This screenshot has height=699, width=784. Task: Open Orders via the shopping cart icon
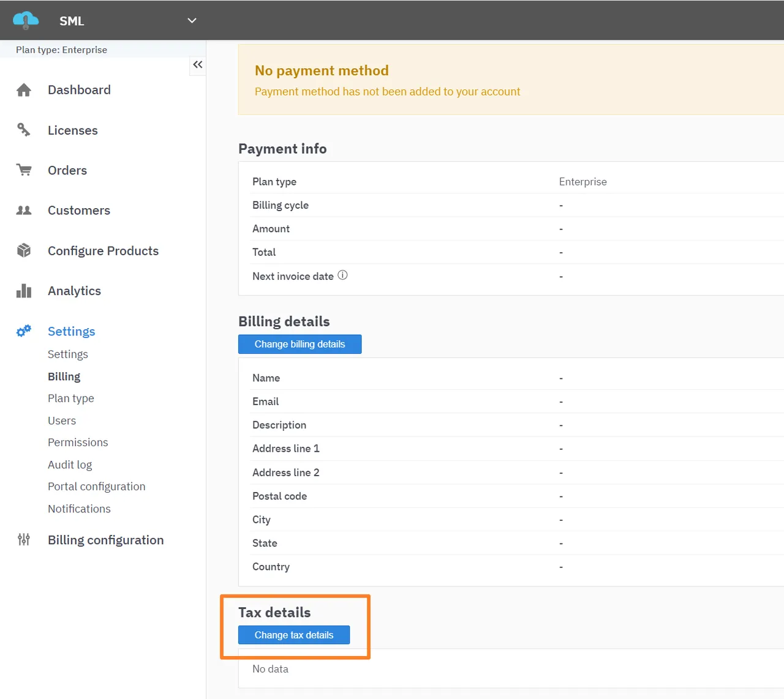pos(23,170)
